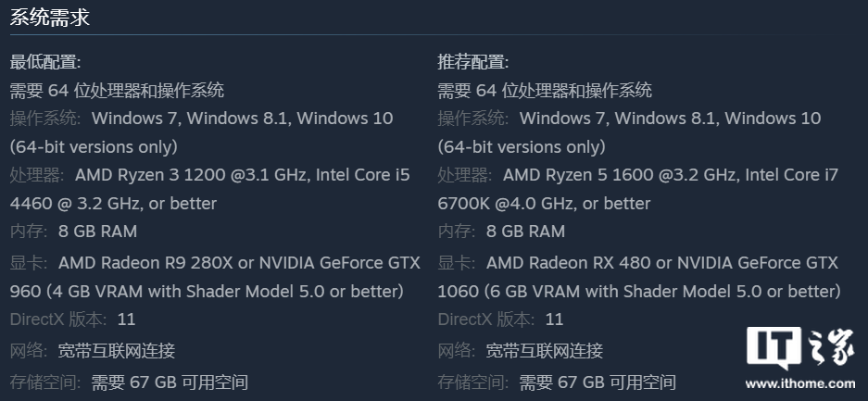Click the IT之家 logo watermark

(x=799, y=348)
